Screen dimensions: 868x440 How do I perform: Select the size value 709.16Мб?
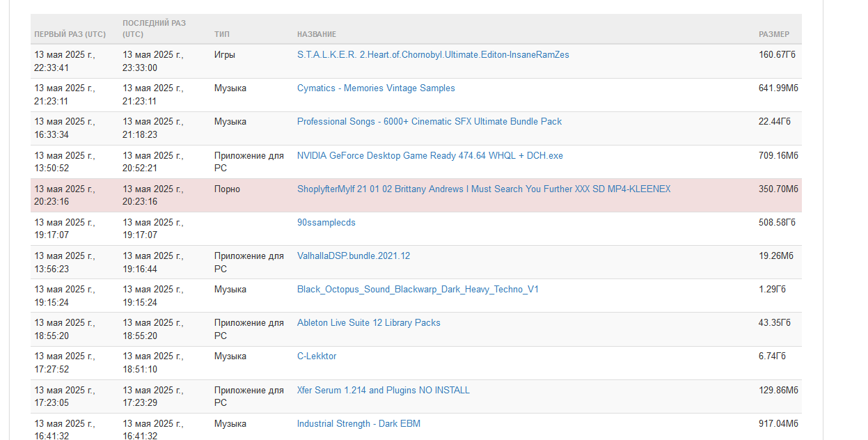778,156
